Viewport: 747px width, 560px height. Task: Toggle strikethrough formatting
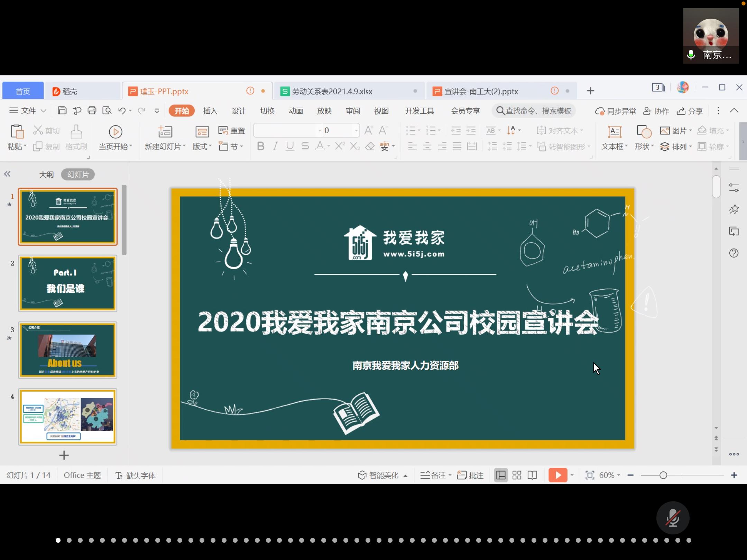[305, 146]
